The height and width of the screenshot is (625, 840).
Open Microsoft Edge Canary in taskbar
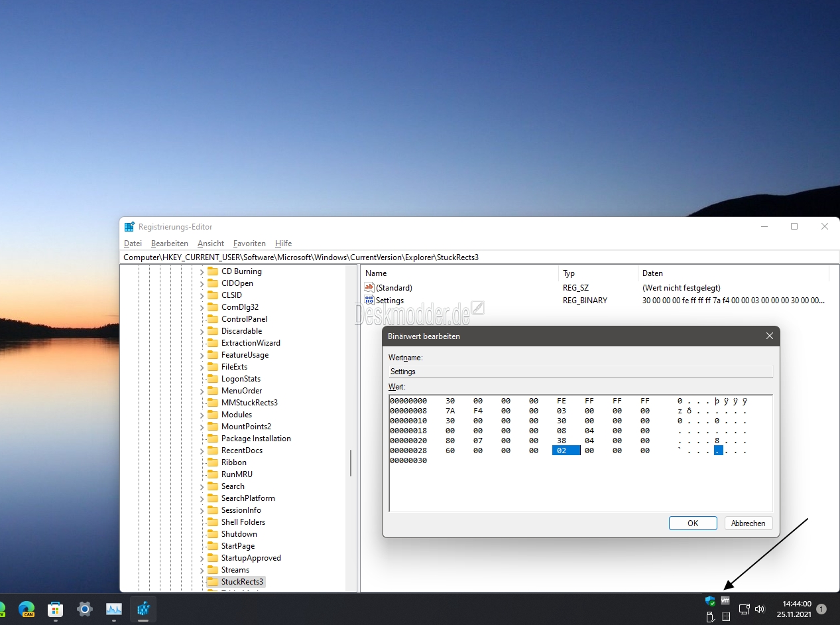pos(27,609)
